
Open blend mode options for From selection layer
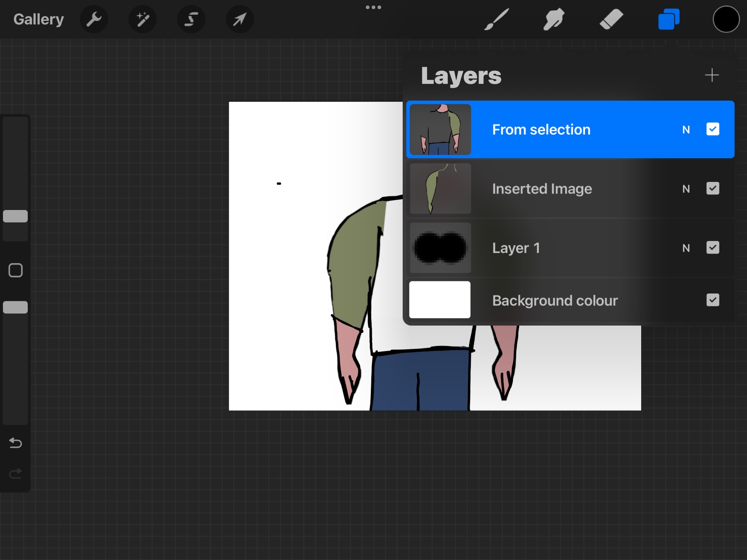click(686, 129)
